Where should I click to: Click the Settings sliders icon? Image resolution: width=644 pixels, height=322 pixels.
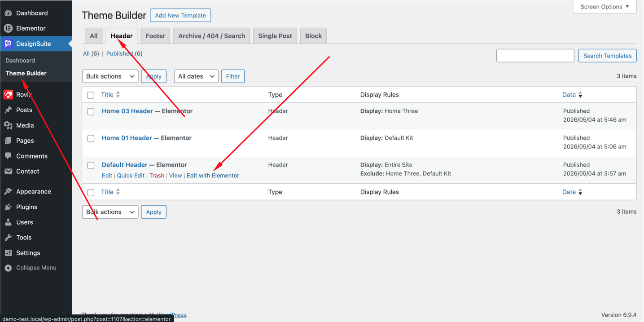pyautogui.click(x=8, y=253)
